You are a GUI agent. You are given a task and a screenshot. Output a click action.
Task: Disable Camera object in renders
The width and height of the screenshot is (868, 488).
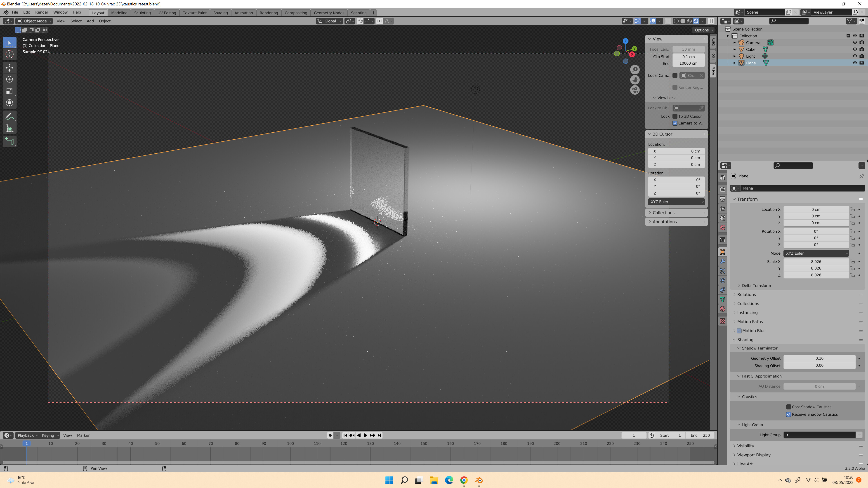point(862,42)
